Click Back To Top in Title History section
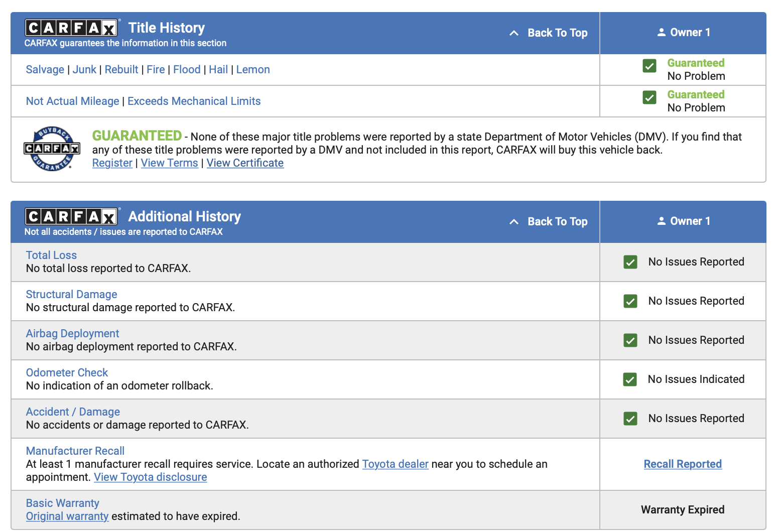This screenshot has width=777, height=532. point(557,33)
